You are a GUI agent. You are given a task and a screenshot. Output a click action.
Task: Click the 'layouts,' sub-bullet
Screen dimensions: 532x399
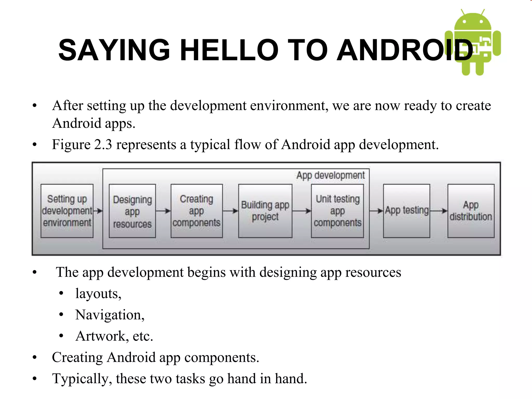click(x=98, y=294)
